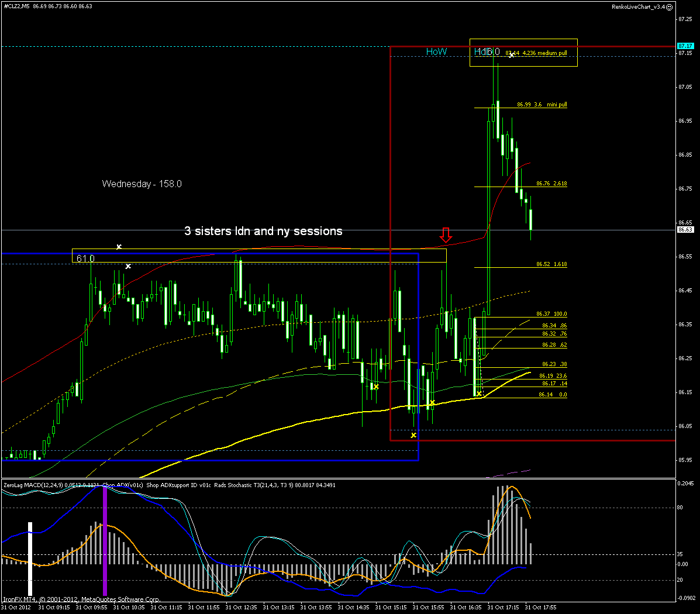The height and width of the screenshot is (614, 700).
Task: Click the '31 Oct 12:35' time axis label
Action: pos(241,608)
